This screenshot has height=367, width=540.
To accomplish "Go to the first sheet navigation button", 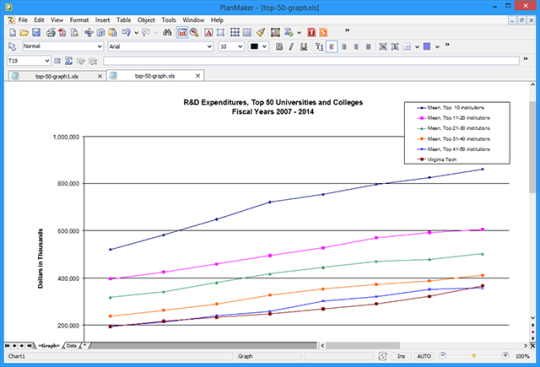I will pyautogui.click(x=7, y=345).
